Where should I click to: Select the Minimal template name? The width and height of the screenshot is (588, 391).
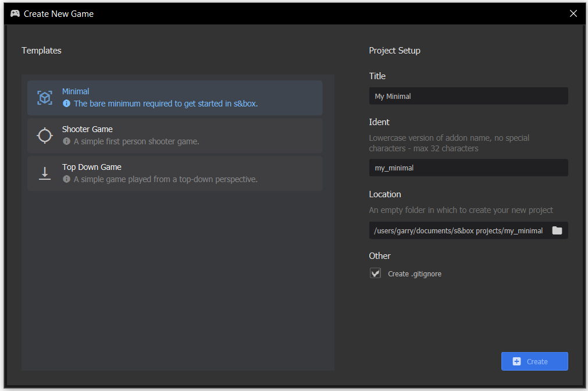(x=76, y=91)
